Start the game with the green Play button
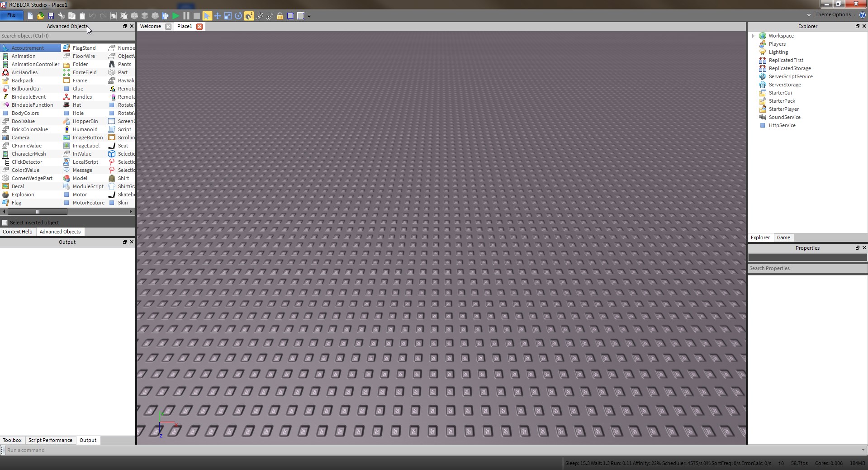Screen dimensions: 868x470 coord(176,16)
